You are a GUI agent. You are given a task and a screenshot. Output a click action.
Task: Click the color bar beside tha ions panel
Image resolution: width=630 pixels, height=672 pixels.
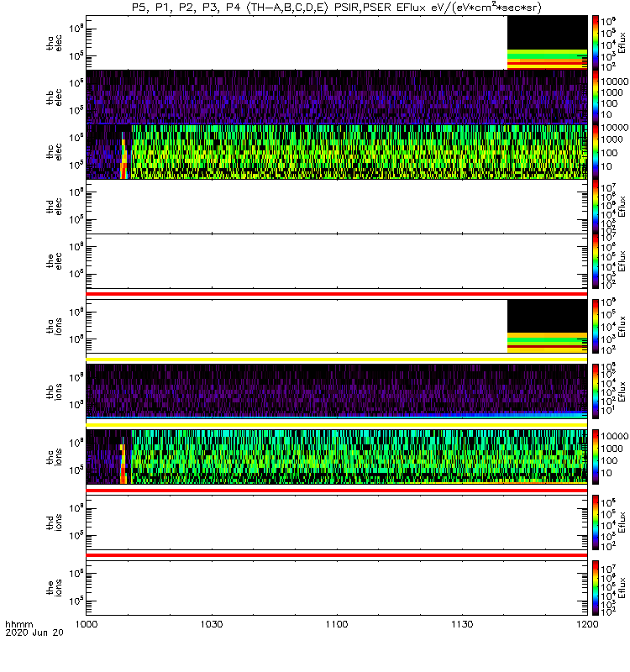click(596, 326)
